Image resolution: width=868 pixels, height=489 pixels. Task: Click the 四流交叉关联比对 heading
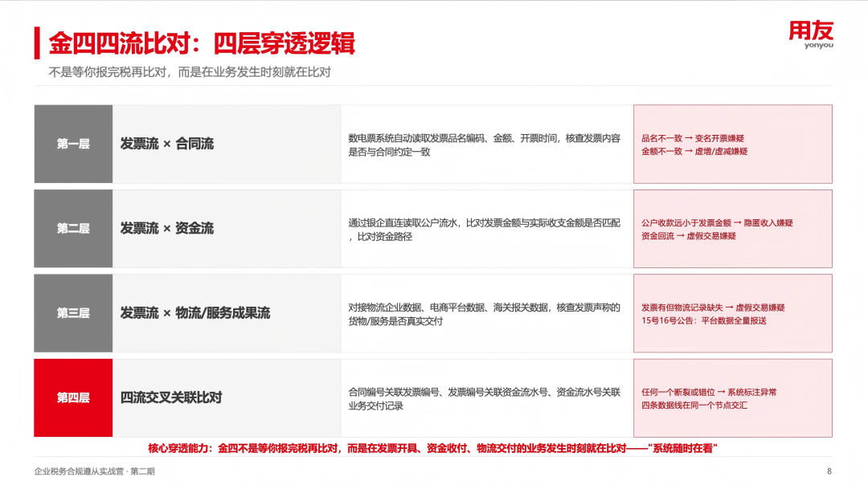click(171, 397)
